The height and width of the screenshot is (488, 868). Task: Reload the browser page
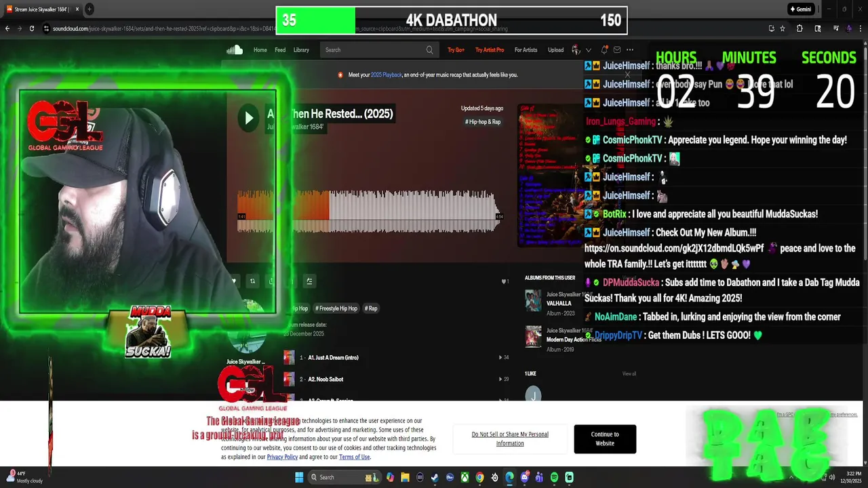click(31, 28)
